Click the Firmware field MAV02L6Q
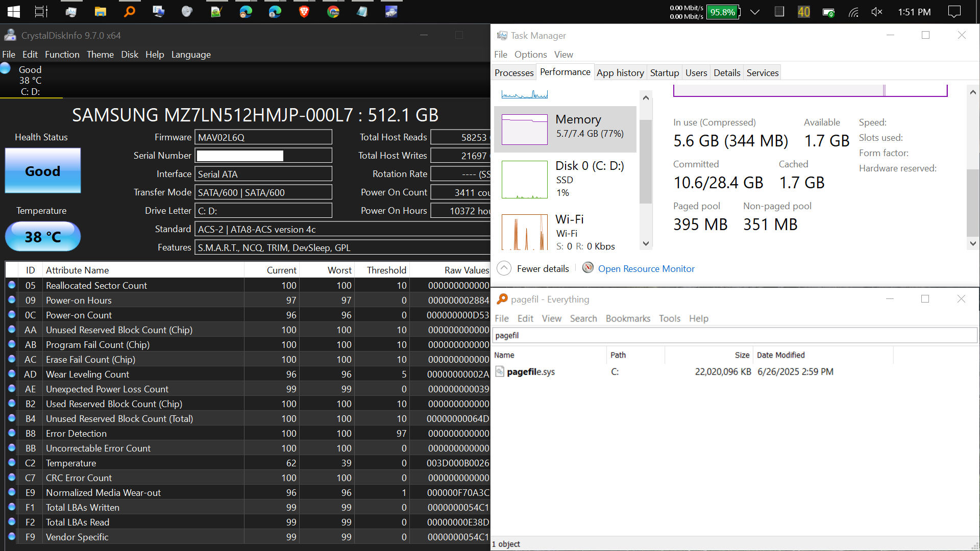This screenshot has height=551, width=980. point(263,137)
